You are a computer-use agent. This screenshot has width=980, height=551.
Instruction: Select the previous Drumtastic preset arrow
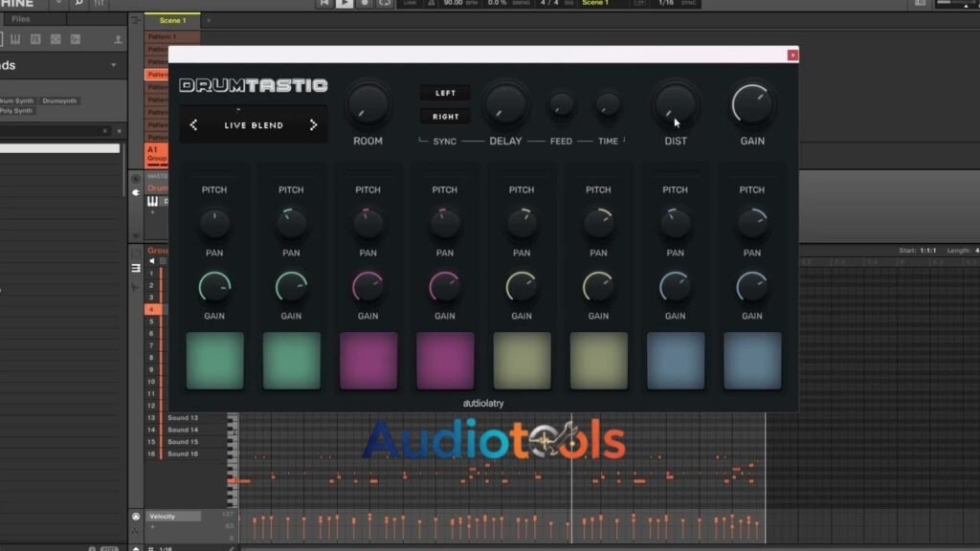coord(193,125)
